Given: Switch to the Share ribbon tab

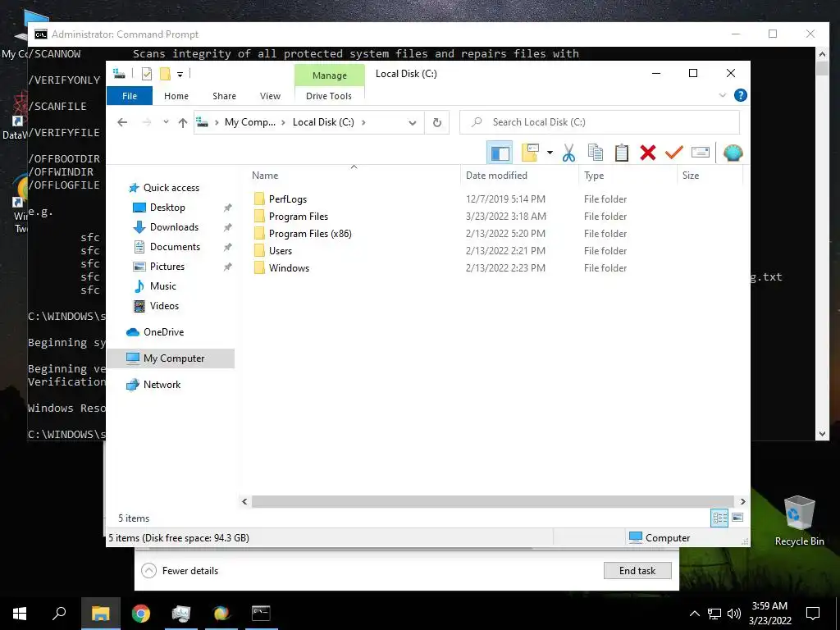Looking at the screenshot, I should pos(224,96).
